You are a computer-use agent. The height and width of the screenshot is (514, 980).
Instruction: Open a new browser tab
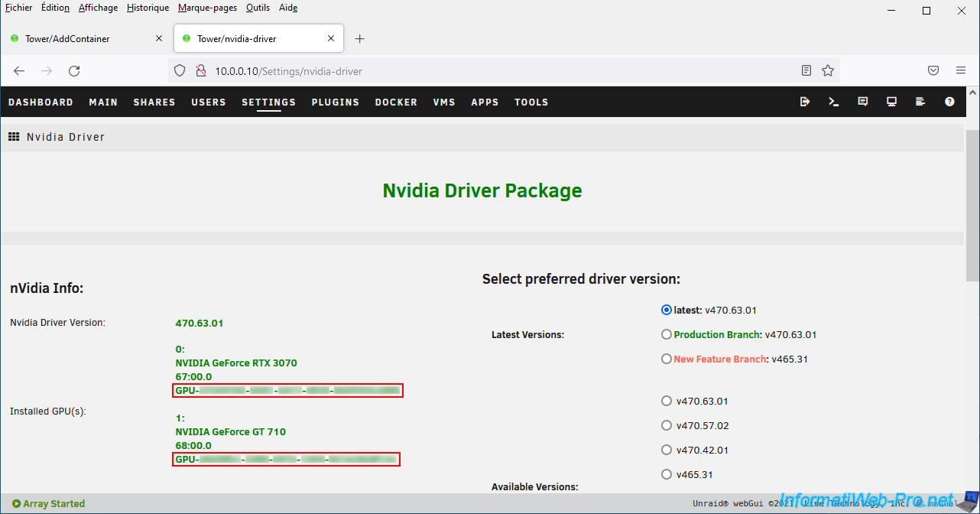point(360,39)
